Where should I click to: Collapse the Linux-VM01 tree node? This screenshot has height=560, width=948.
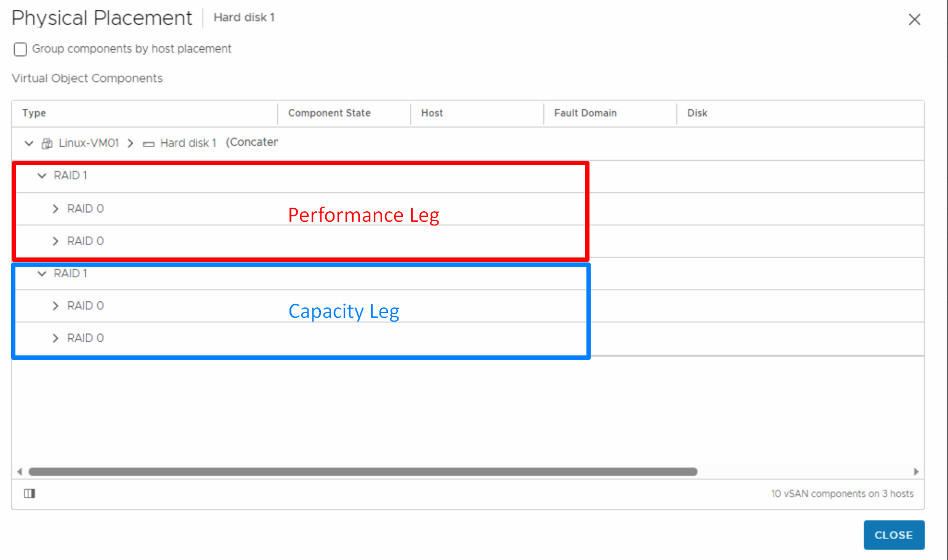click(x=28, y=142)
